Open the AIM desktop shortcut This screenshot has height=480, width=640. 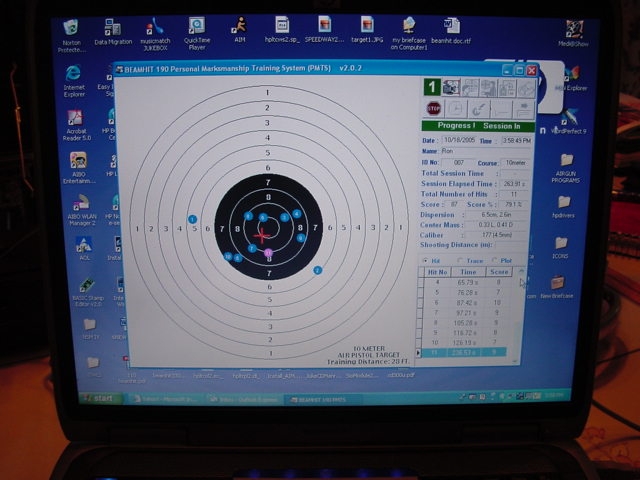[x=240, y=30]
